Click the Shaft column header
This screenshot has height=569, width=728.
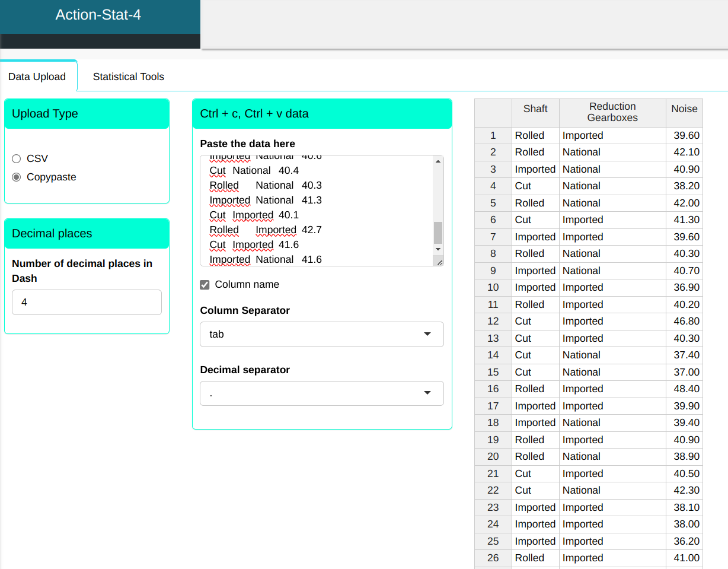(535, 109)
